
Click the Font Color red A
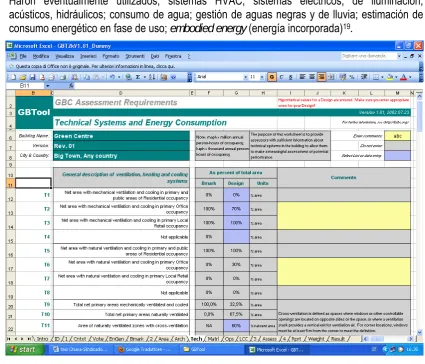point(404,77)
